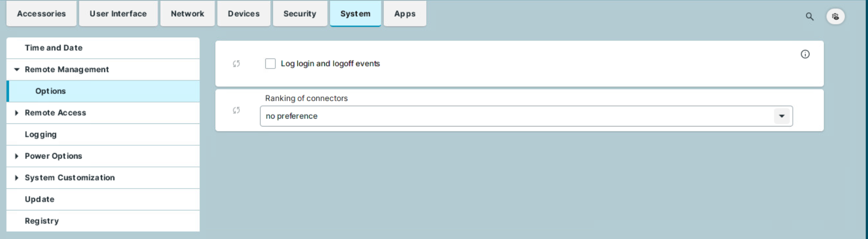The width and height of the screenshot is (868, 239).
Task: Click the round gear icon at top right
Action: click(x=835, y=17)
